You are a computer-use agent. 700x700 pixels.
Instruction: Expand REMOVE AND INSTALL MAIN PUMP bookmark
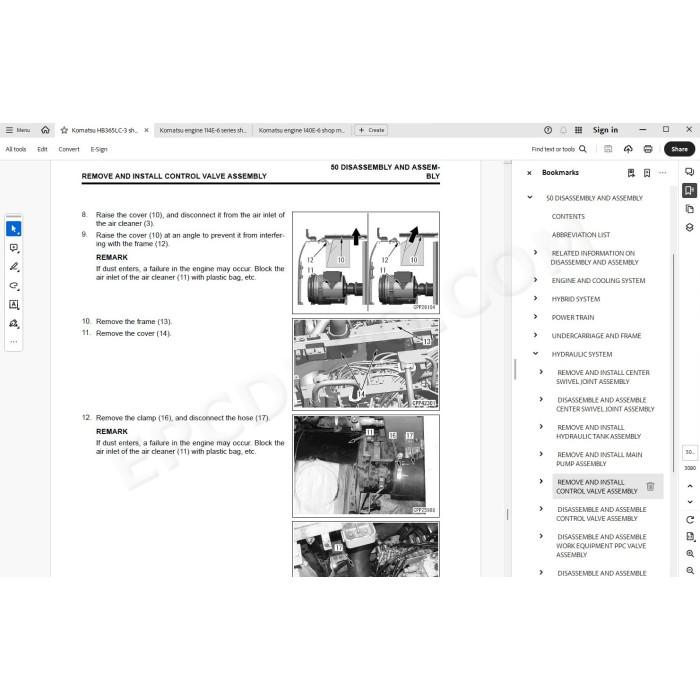pos(541,454)
